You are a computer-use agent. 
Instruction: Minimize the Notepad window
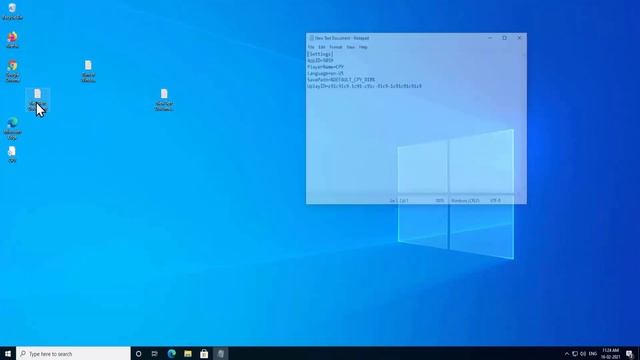coord(490,38)
